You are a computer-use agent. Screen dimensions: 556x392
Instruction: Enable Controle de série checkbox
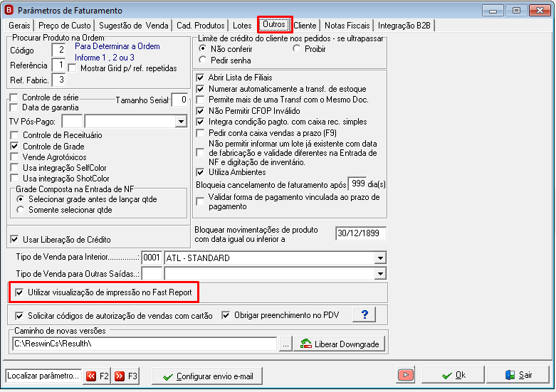(x=14, y=97)
